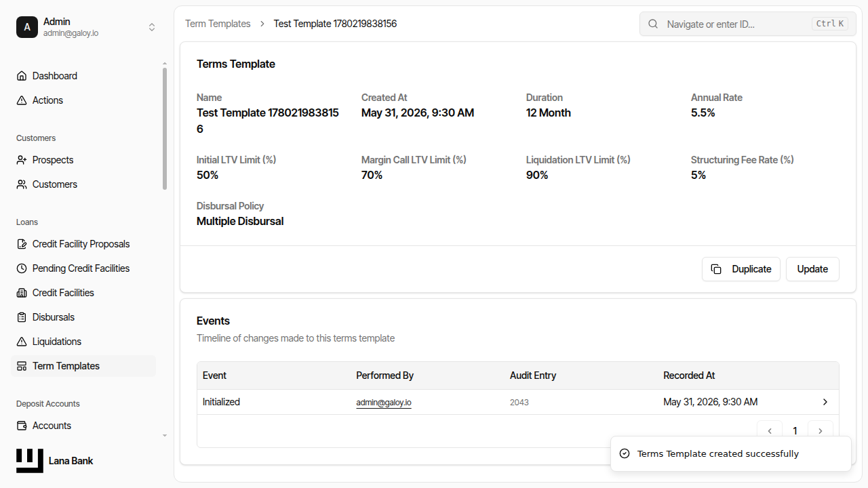868x488 pixels.
Task: Click the Credit Facilities building icon
Action: (22, 293)
